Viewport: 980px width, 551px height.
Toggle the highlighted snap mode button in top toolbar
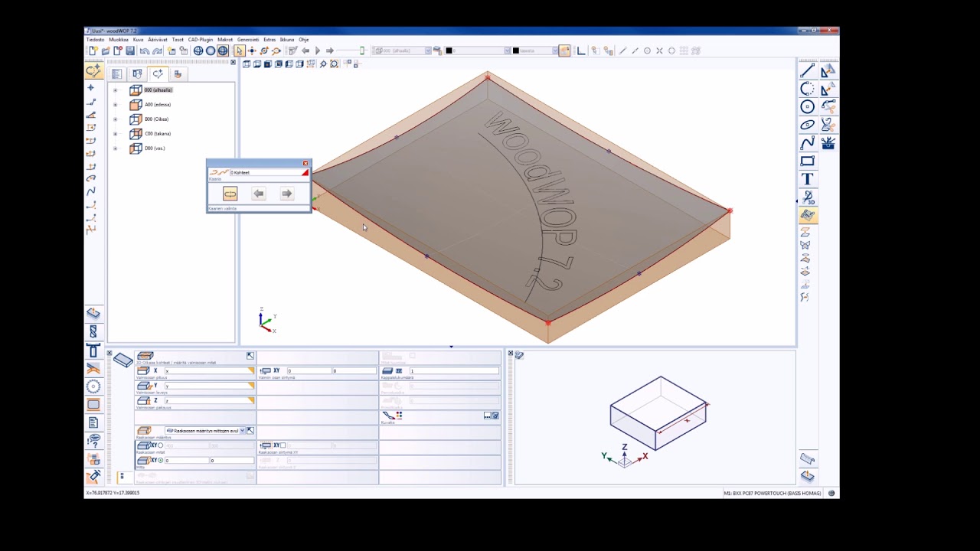tap(564, 51)
